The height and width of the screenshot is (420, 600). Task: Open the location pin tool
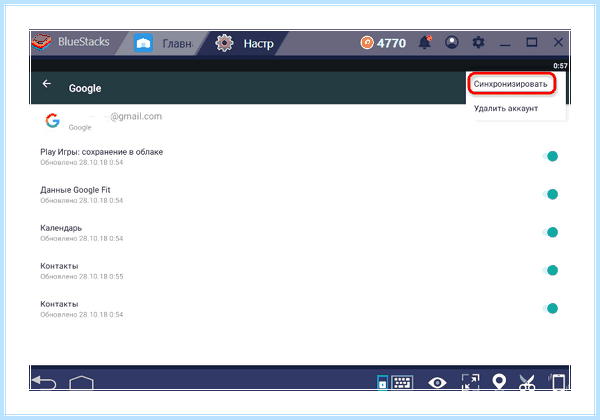499,382
